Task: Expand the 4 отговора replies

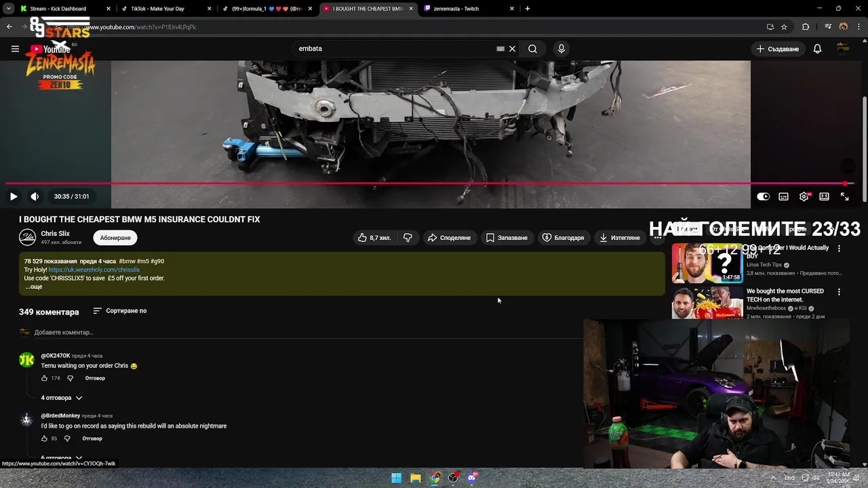Action: [62, 398]
